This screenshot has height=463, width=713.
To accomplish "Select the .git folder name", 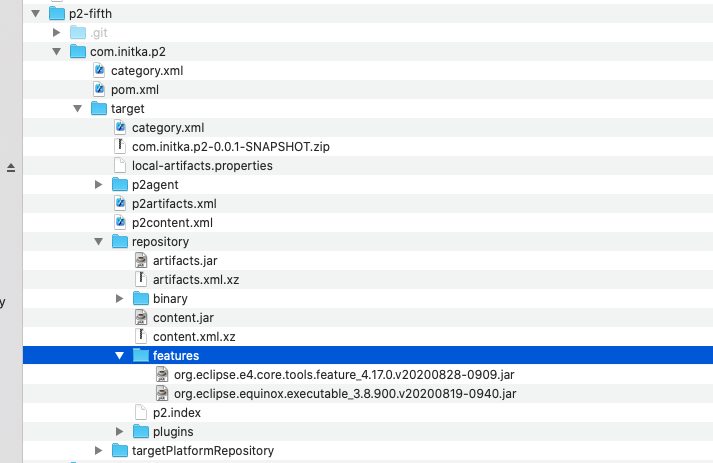I will click(x=99, y=33).
